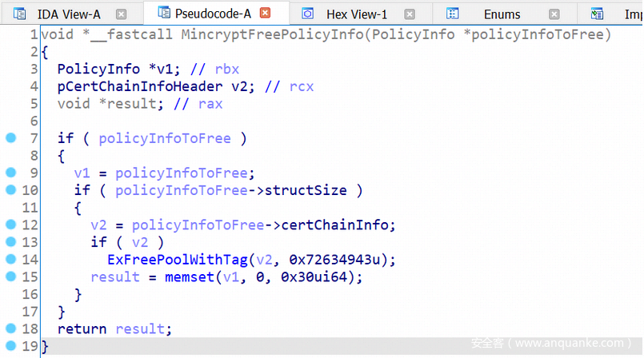Toggle breakpoint dot on line 14

tap(11, 259)
